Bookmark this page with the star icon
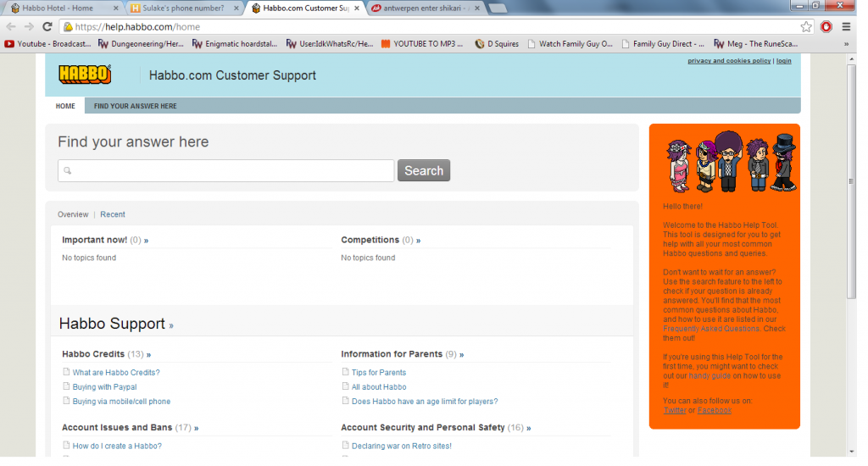This screenshot has width=868, height=466. (x=806, y=26)
